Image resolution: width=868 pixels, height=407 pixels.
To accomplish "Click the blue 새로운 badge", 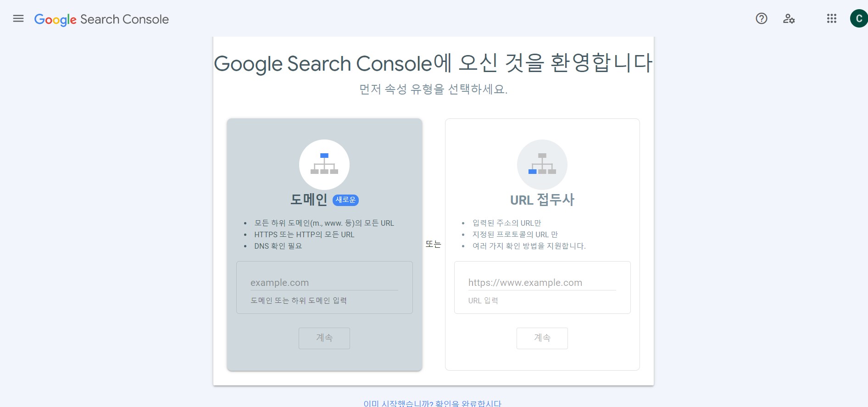I will point(345,200).
